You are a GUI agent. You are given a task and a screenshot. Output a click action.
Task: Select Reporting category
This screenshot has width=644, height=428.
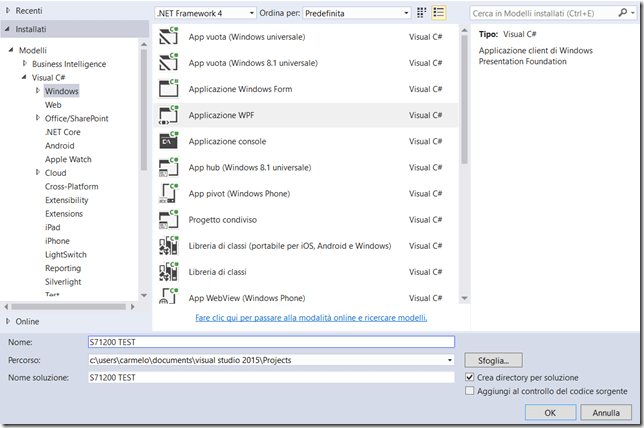[63, 268]
